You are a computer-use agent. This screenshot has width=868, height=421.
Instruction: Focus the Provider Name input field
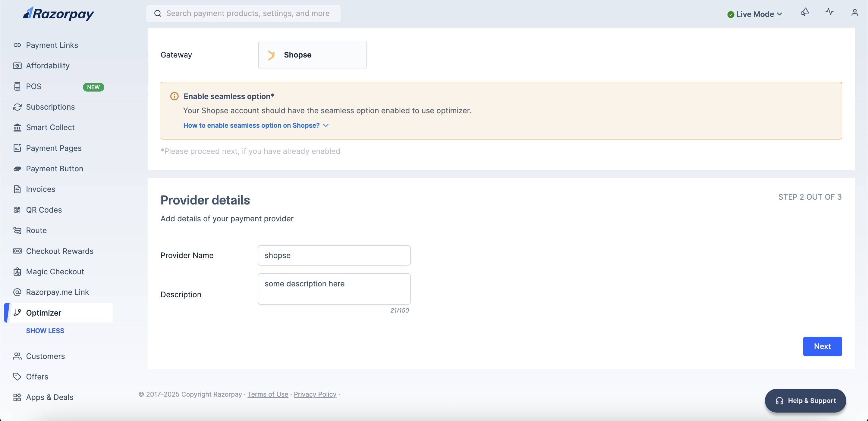[334, 256]
